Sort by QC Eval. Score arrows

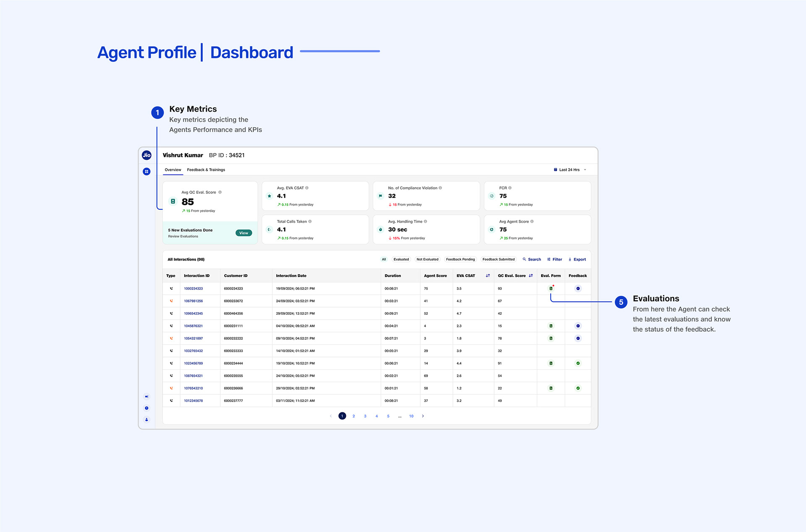(x=531, y=276)
